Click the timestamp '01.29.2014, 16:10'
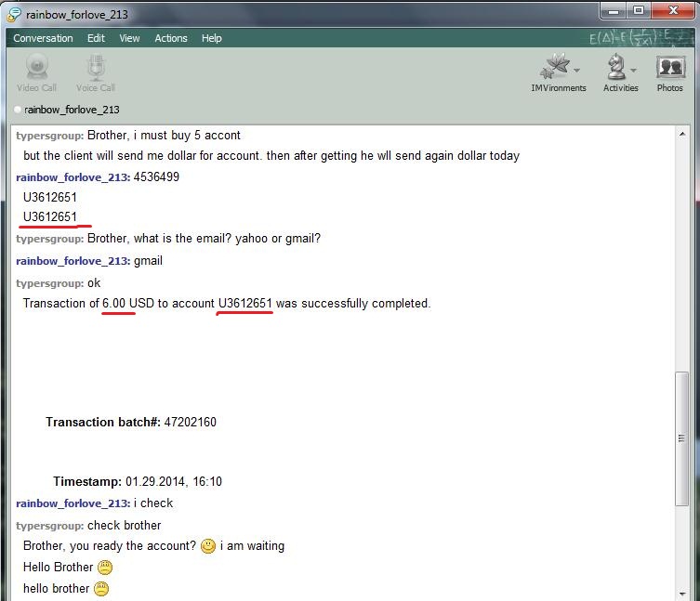Viewport: 700px width, 601px height. tap(174, 481)
